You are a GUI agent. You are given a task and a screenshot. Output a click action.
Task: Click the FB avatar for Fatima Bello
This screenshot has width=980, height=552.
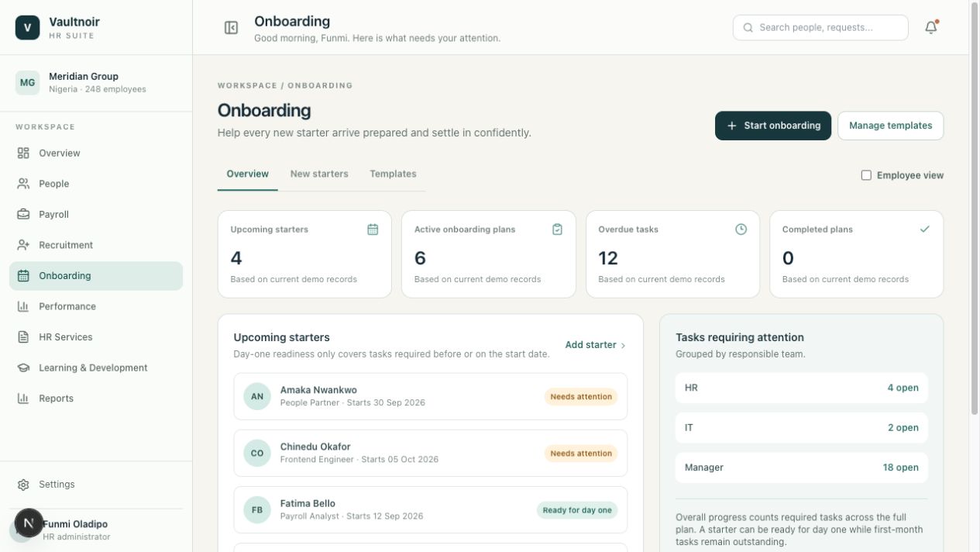257,509
